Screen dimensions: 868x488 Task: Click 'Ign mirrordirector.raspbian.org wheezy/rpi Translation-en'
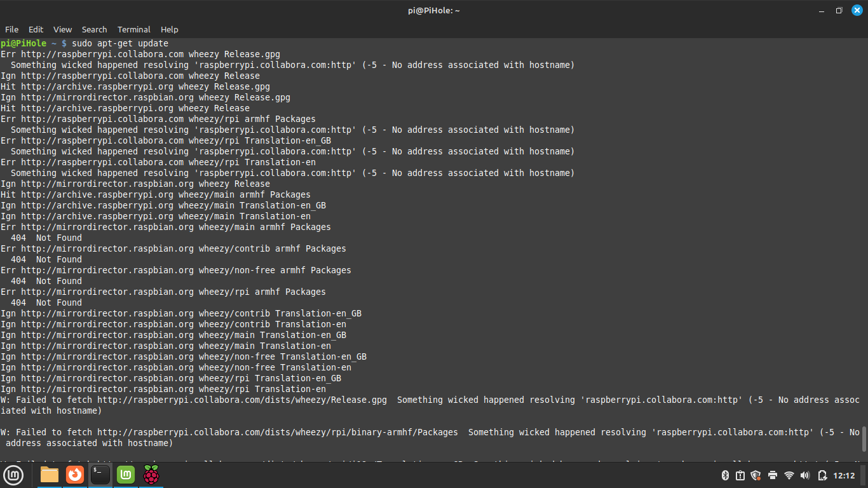163,389
